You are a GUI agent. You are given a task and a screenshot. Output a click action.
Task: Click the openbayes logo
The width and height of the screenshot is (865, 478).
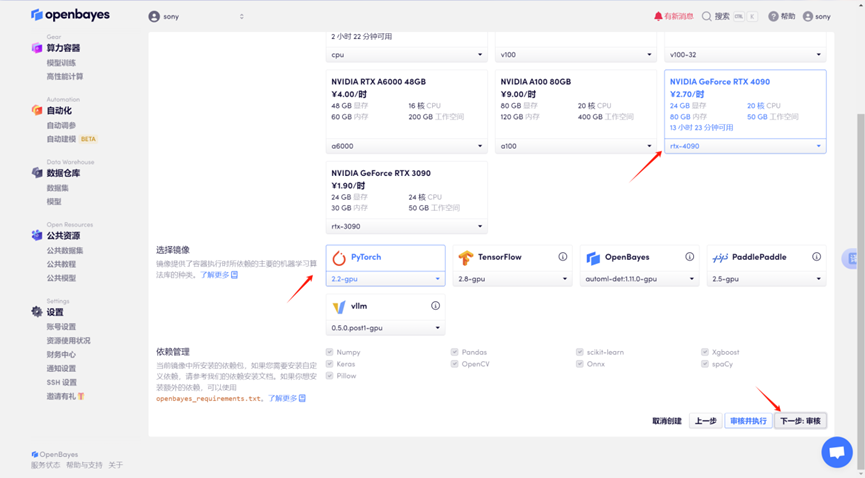(70, 15)
